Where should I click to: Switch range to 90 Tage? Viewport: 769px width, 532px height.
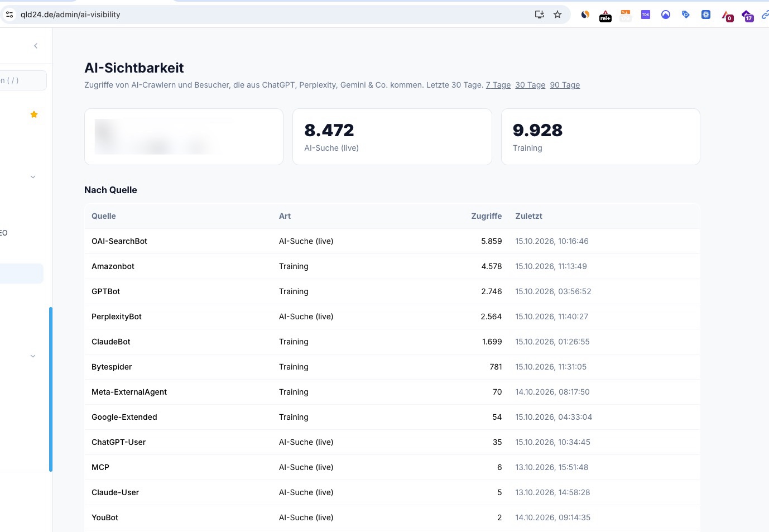565,85
